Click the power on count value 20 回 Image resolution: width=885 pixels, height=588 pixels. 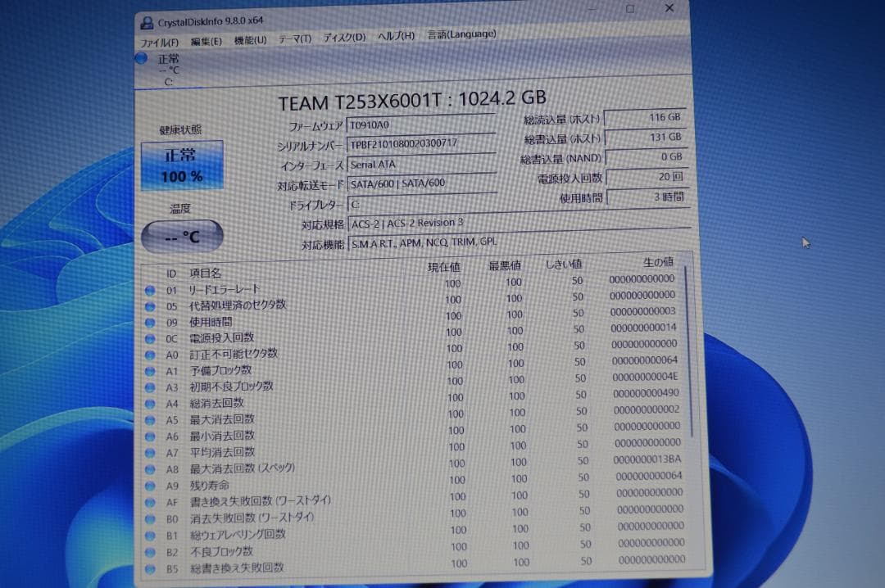(x=647, y=177)
